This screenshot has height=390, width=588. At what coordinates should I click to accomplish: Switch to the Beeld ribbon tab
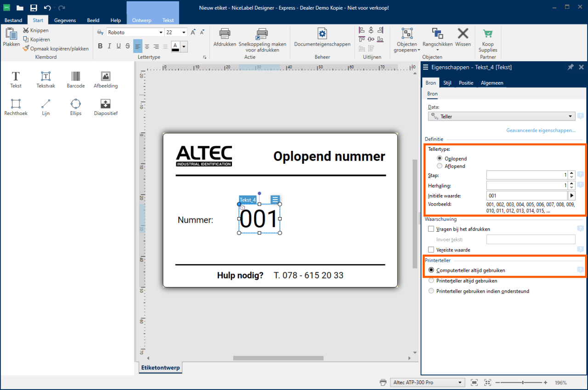93,20
